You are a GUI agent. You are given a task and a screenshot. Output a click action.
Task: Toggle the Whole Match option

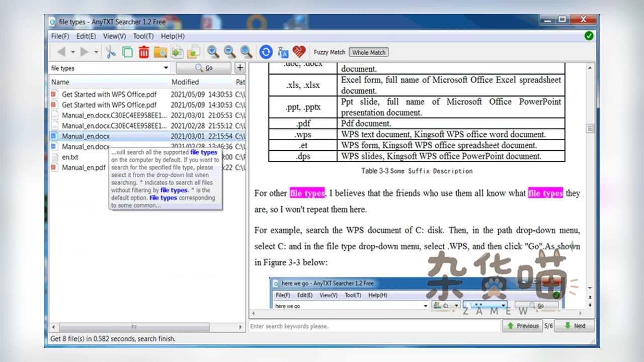tap(369, 52)
